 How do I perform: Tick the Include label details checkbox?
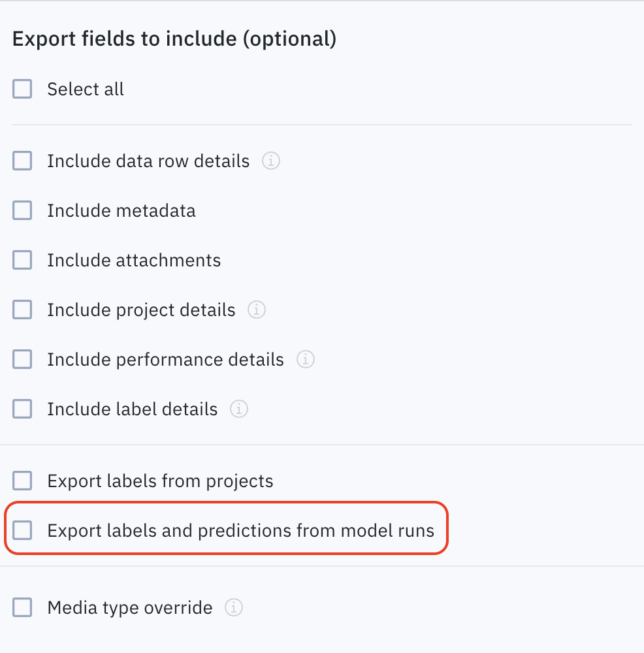[22, 409]
